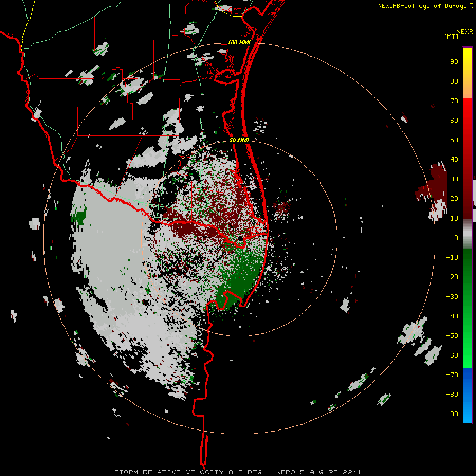Click the KT units label above color scale
The height and width of the screenshot is (476, 476).
tap(452, 36)
